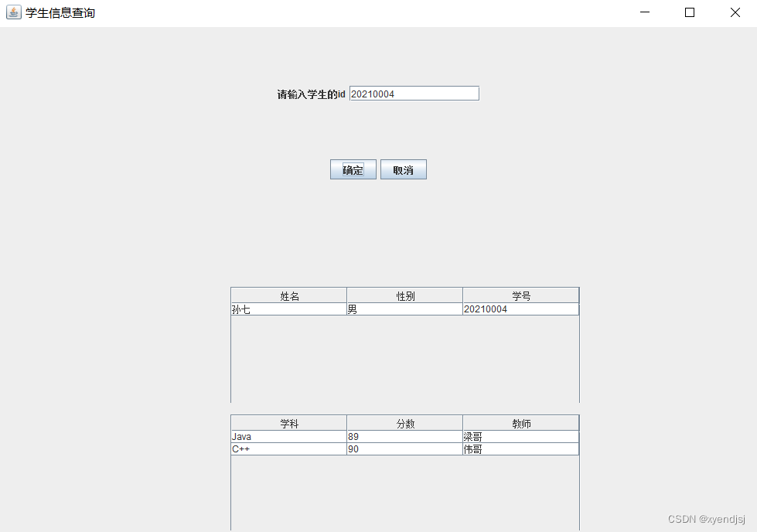
Task: Close the 学生信息查询 window
Action: (x=735, y=12)
